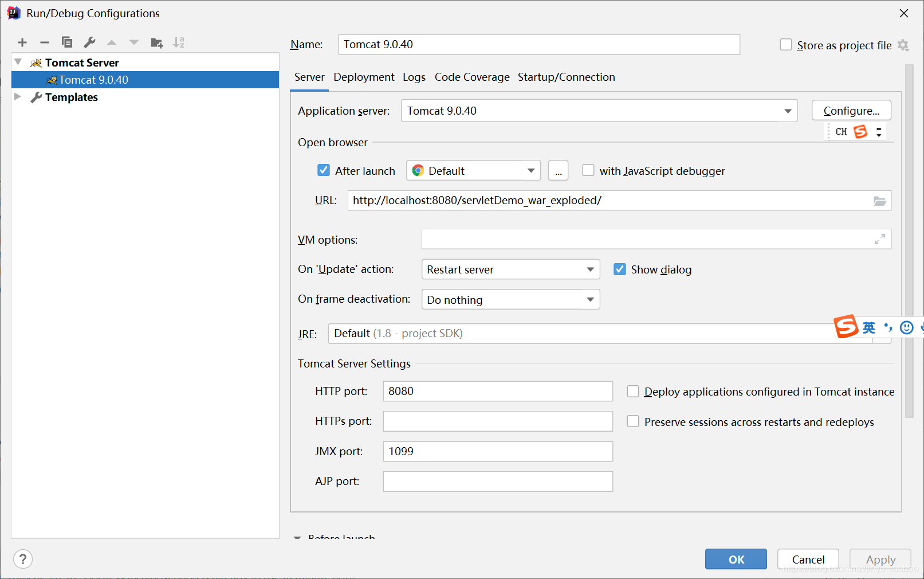This screenshot has height=579, width=924.
Task: Create new folder for configurations
Action: (x=157, y=42)
